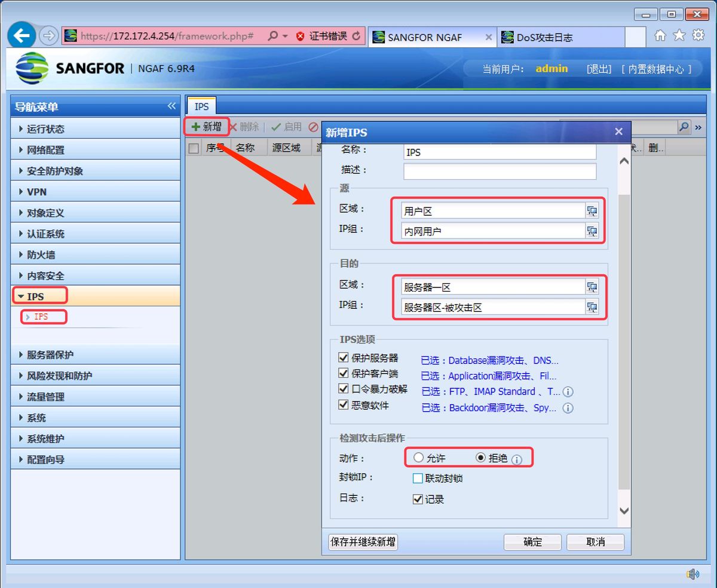Expand 运行状态 in navigation menu

coord(96,128)
